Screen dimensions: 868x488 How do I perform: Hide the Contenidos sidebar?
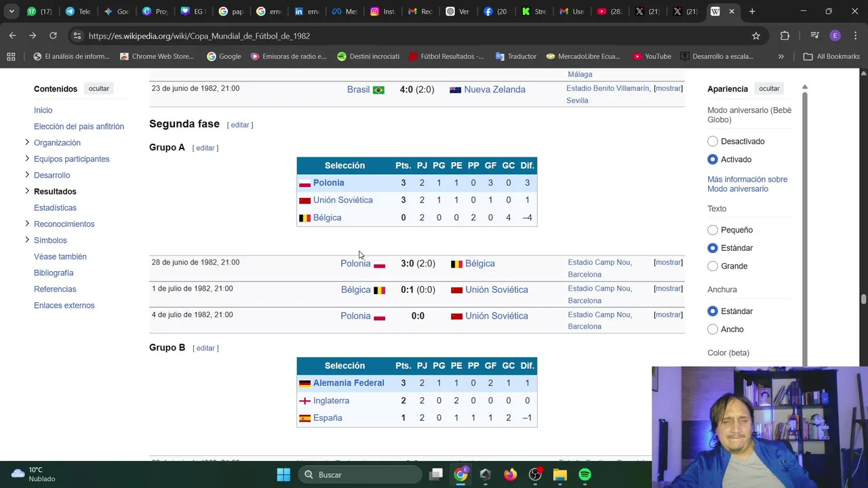point(98,88)
